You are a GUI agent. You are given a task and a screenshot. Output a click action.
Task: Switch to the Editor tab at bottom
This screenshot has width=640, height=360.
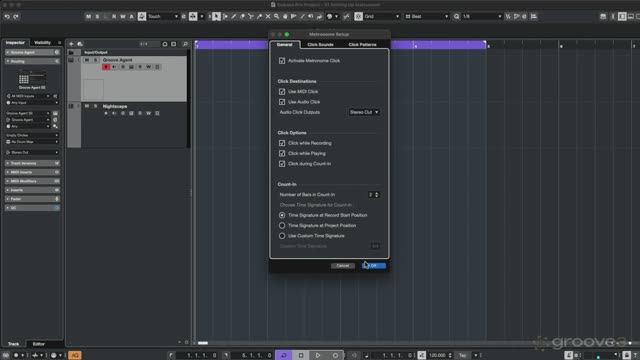[x=39, y=344]
